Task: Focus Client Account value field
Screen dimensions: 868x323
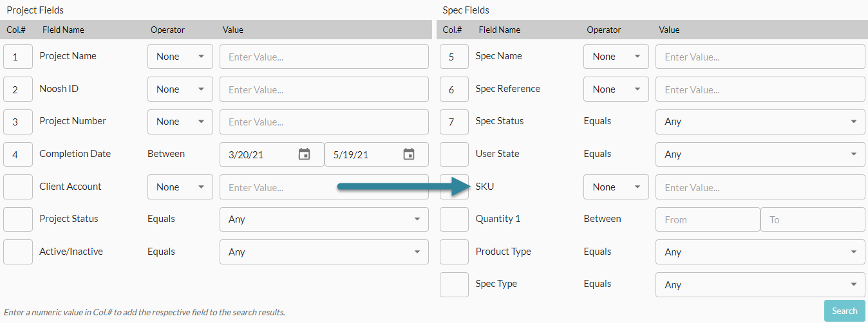Action: click(324, 187)
